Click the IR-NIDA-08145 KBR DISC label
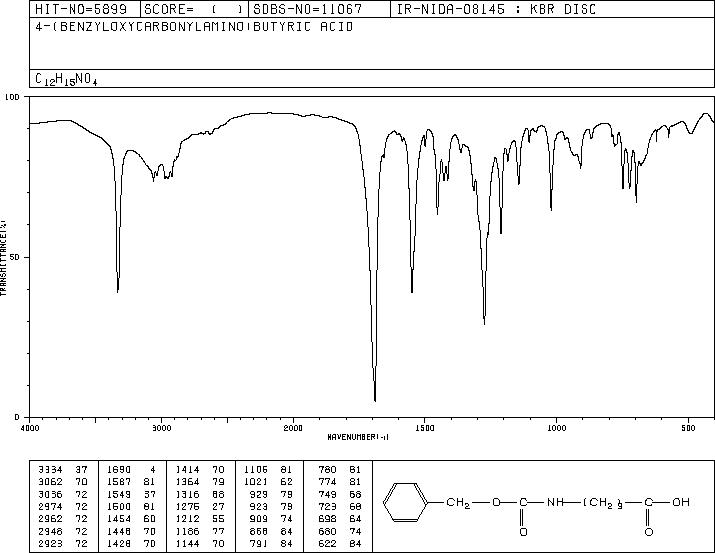This screenshot has height=553, width=715. coord(497,9)
